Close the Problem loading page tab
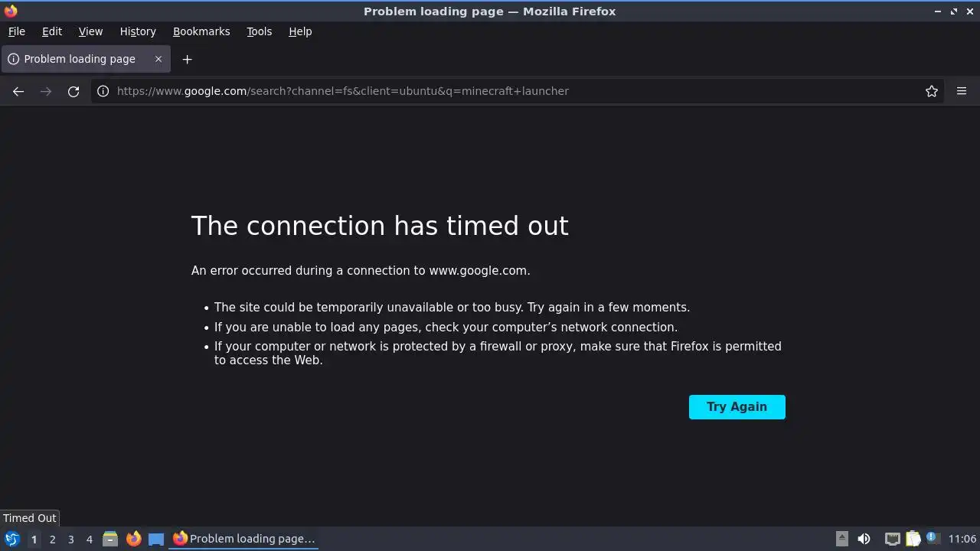This screenshot has height=551, width=980. (x=158, y=59)
